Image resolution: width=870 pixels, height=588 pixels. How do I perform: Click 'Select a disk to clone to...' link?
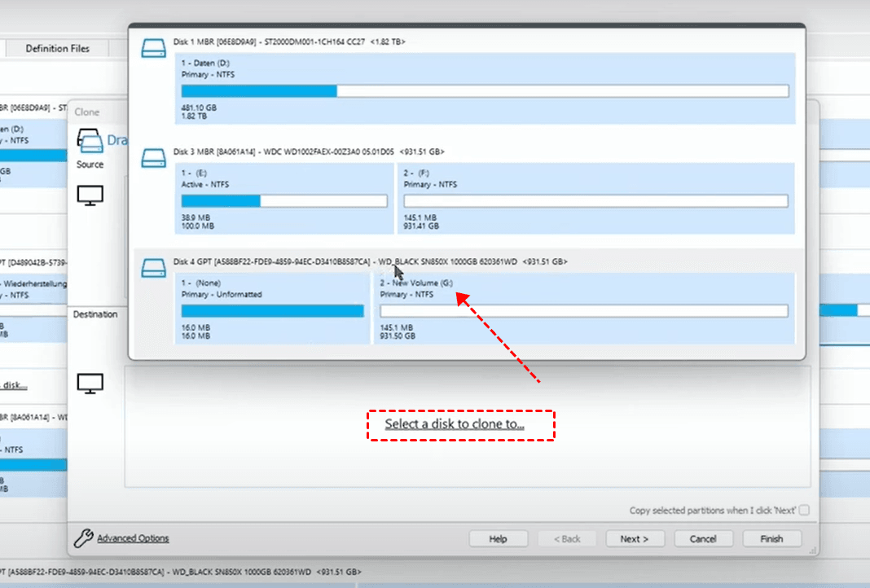point(455,424)
